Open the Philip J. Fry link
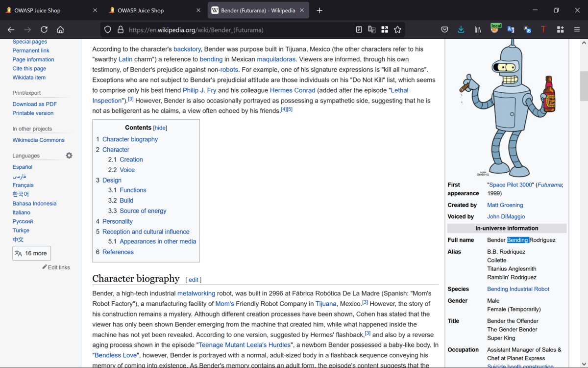Image resolution: width=588 pixels, height=368 pixels. [x=199, y=90]
